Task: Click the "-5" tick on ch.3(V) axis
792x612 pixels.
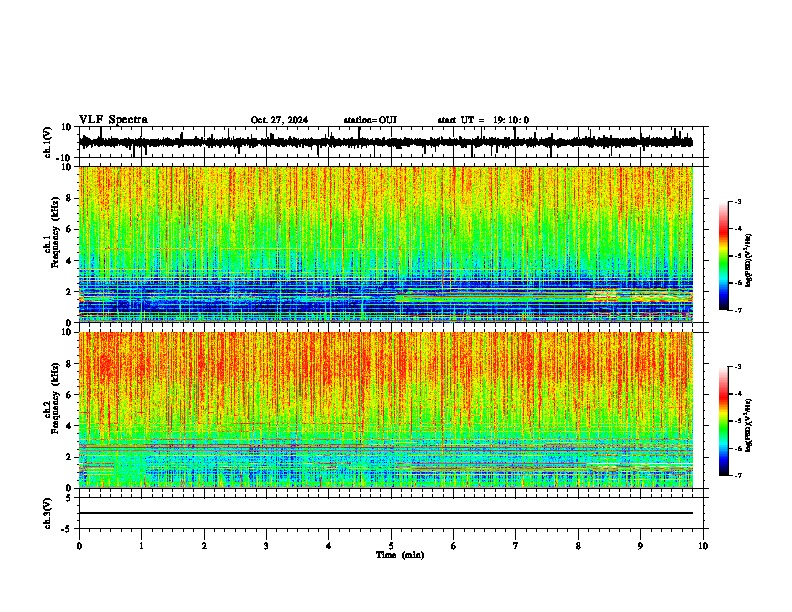Action: (68, 529)
